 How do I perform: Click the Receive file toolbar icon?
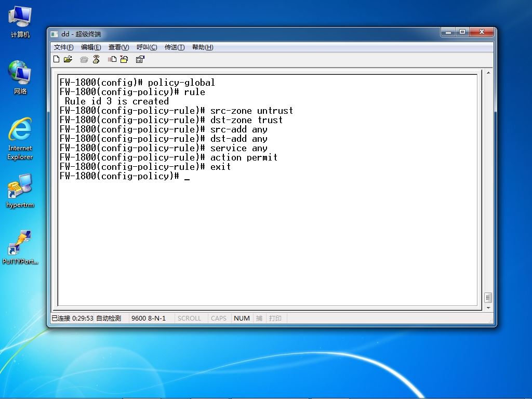(124, 59)
